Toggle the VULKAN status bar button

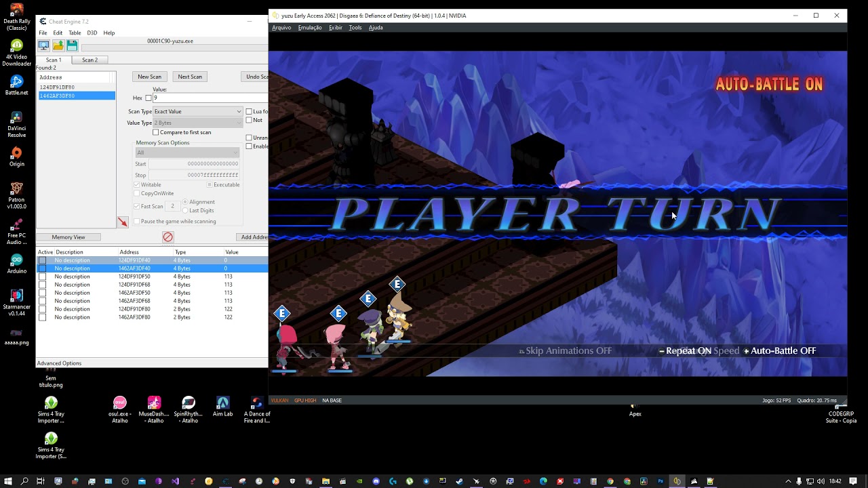(279, 401)
